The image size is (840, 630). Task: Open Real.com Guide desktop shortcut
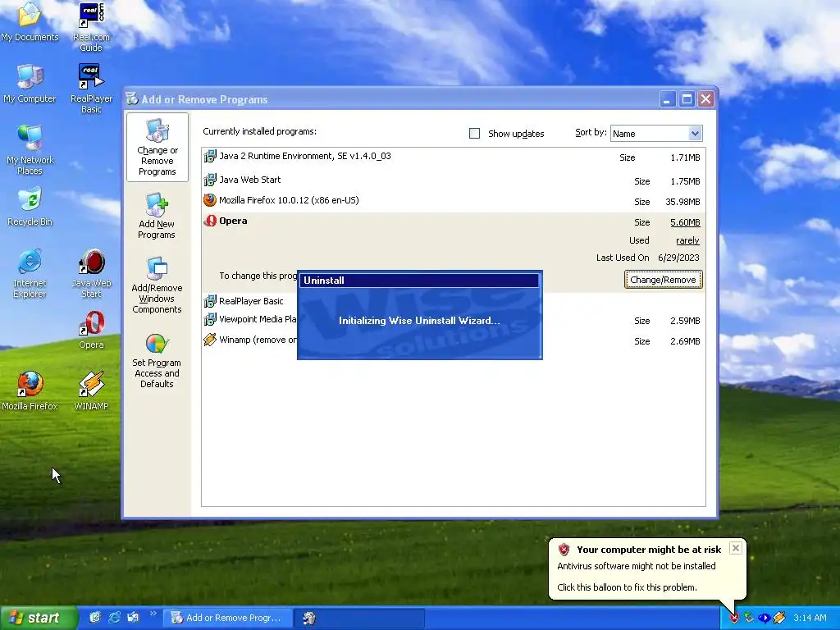coord(91,27)
